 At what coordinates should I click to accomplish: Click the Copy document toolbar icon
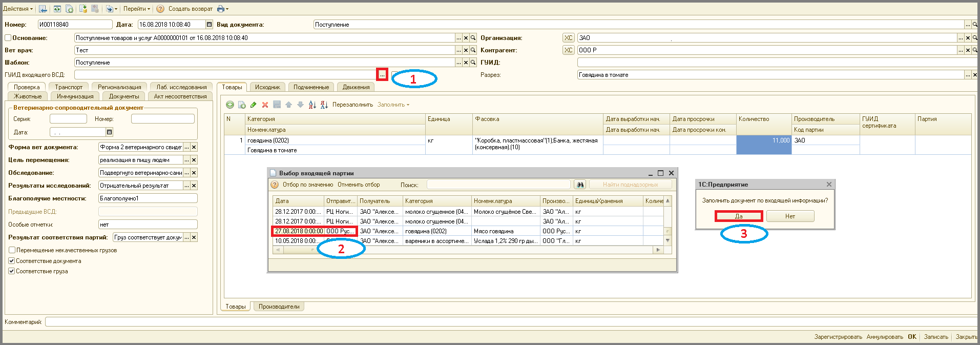pyautogui.click(x=69, y=9)
